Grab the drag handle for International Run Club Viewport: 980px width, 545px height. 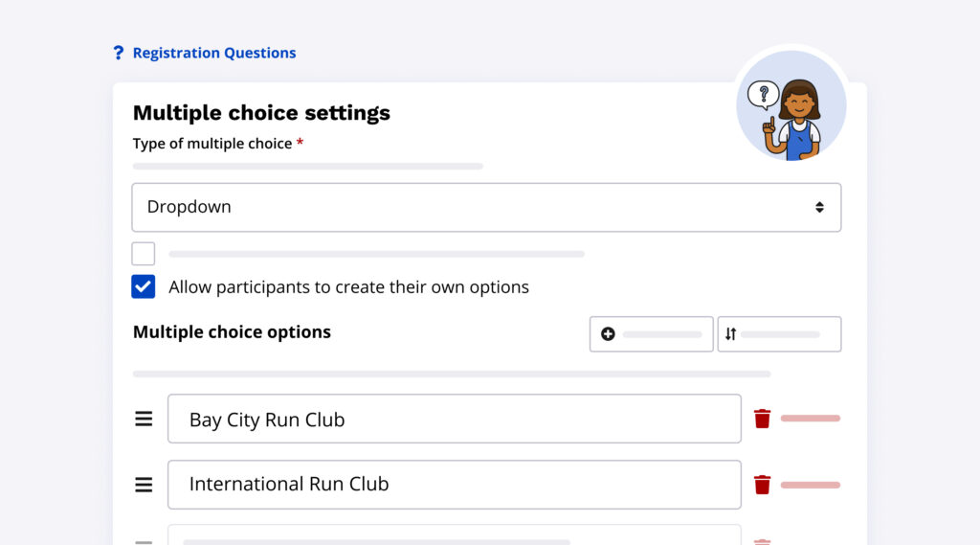(x=144, y=485)
